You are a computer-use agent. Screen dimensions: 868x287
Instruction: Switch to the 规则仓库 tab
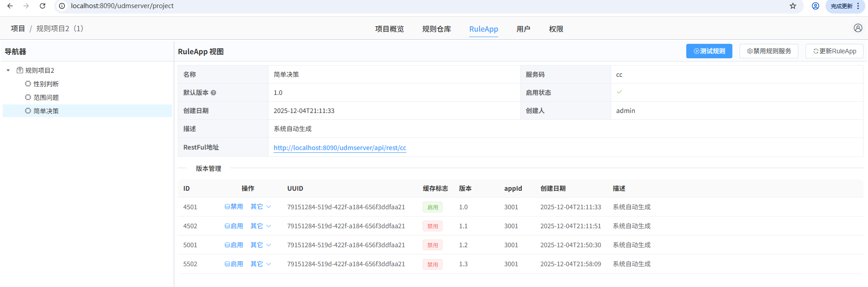point(436,29)
